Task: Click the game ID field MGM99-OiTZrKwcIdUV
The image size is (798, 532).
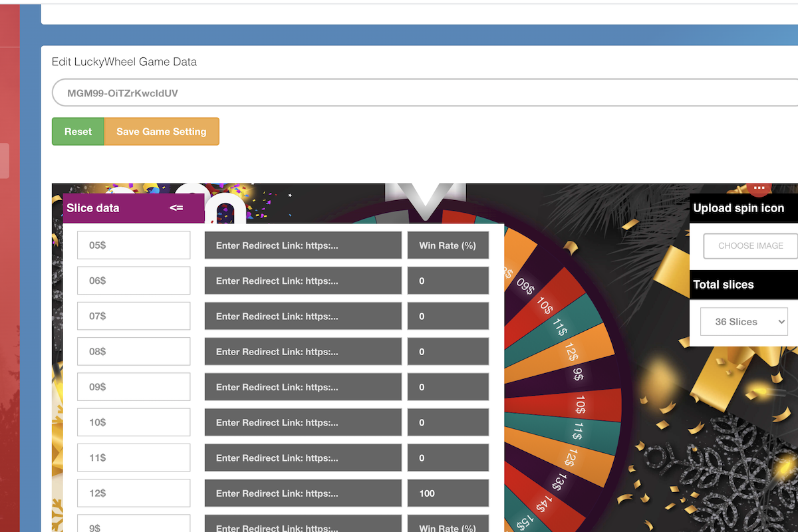Action: (x=425, y=93)
